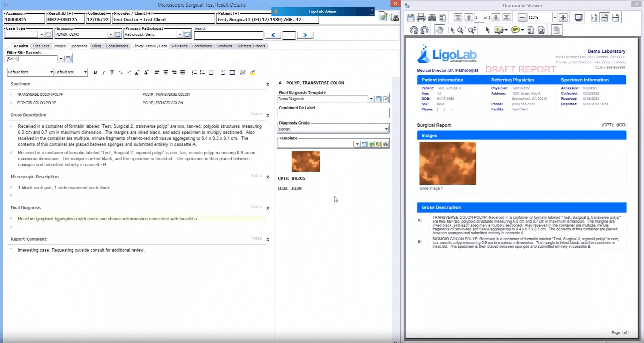Fit page width in viewer
644x343 pixels.
coord(615,18)
